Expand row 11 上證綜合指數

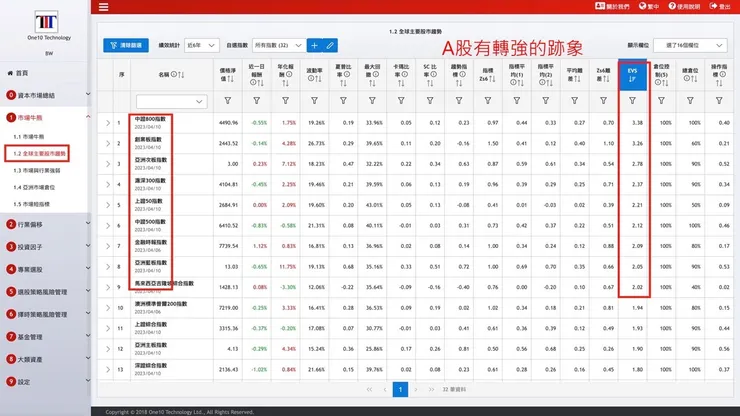click(x=108, y=328)
